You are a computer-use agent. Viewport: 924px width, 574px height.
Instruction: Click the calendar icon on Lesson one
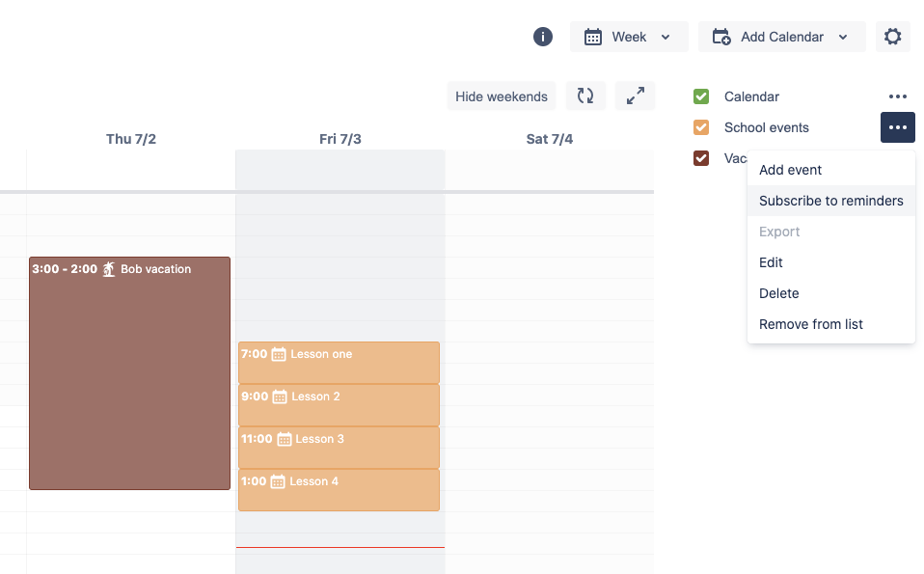(x=279, y=354)
